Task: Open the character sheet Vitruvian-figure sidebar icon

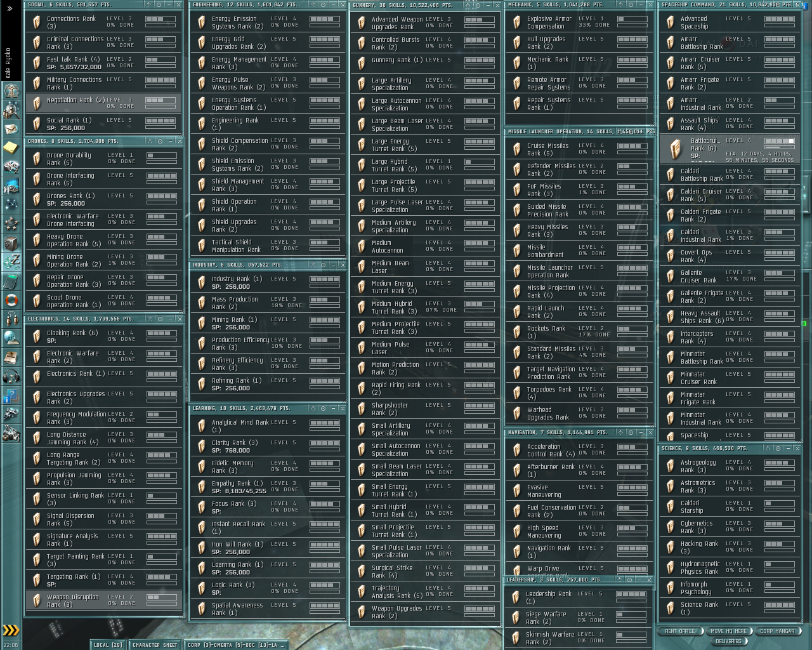Action: click(x=11, y=91)
